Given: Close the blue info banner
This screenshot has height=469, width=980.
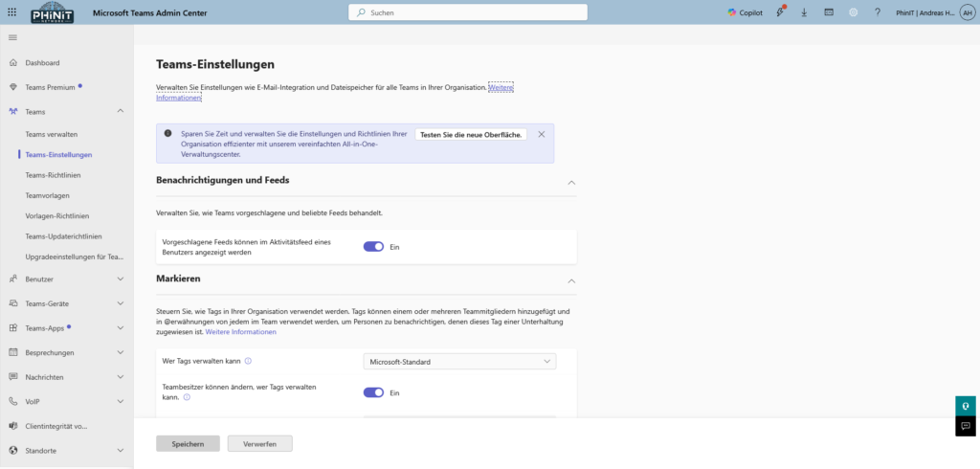Looking at the screenshot, I should 542,135.
